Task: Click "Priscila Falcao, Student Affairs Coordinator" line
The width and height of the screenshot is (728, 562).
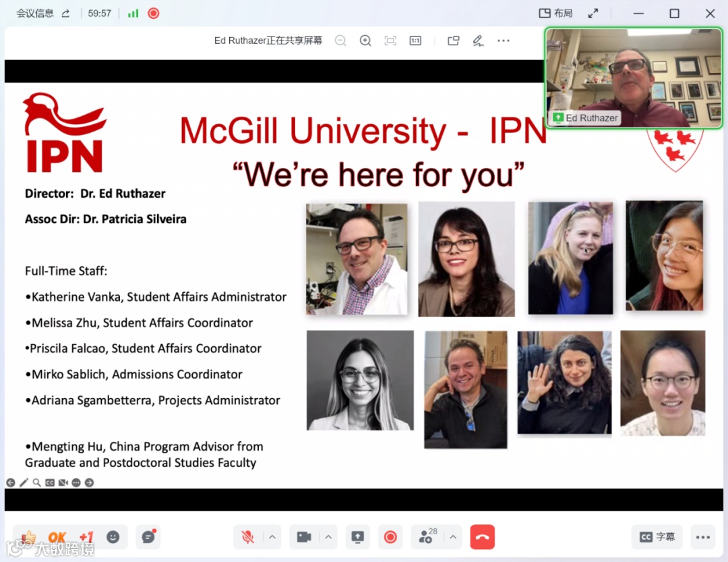Action: [x=143, y=349]
